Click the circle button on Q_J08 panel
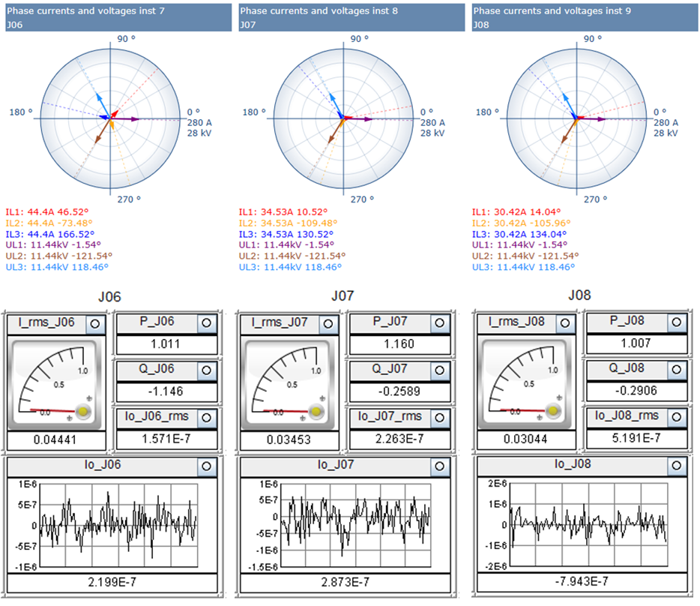 coord(676,369)
